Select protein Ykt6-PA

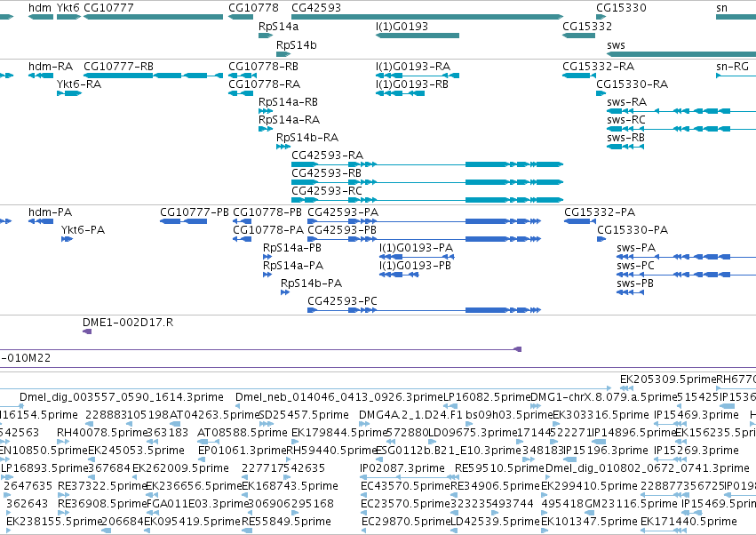[83, 229]
